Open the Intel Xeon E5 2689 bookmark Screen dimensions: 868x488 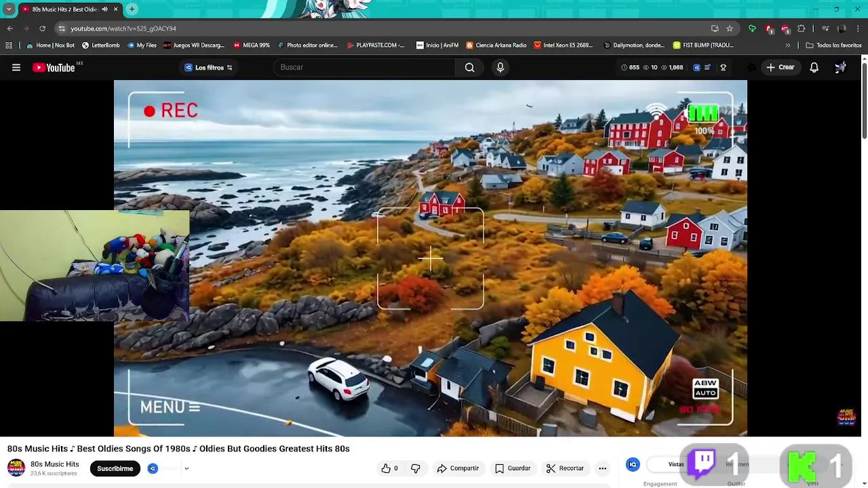coord(564,45)
